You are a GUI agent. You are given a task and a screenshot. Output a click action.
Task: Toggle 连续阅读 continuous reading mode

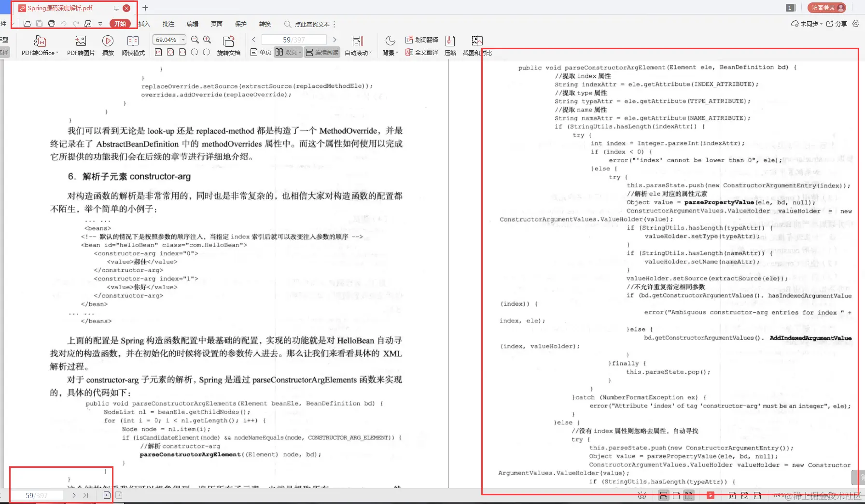[x=321, y=52]
